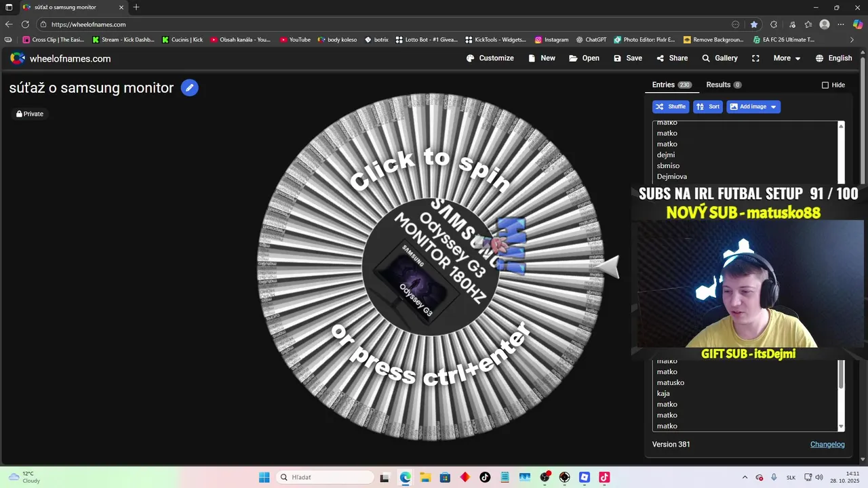Open browser profile avatar
The width and height of the screenshot is (868, 488).
tap(825, 24)
